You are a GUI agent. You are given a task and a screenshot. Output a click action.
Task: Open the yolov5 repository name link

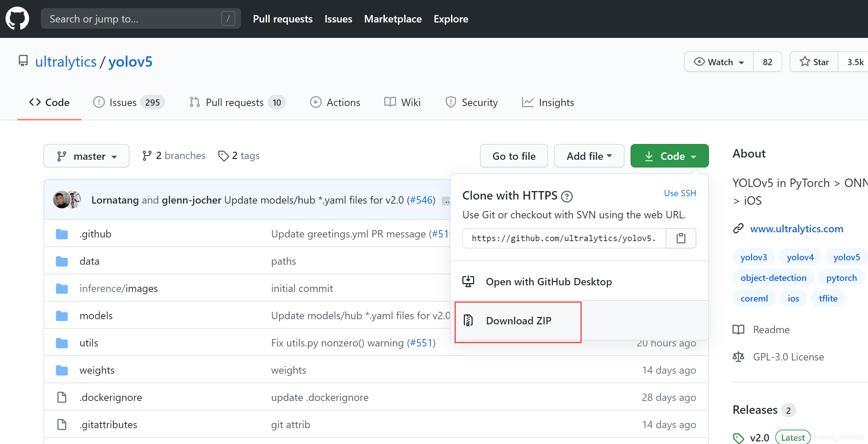pyautogui.click(x=130, y=61)
